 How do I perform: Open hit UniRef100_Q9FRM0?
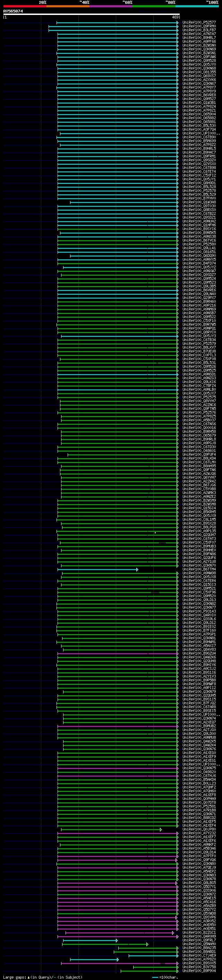coord(199,26)
